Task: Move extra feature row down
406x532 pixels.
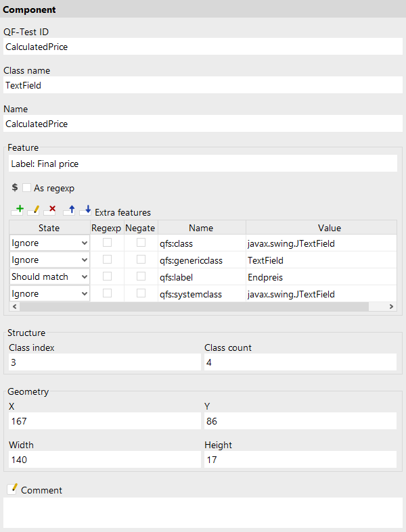Action: (x=86, y=210)
